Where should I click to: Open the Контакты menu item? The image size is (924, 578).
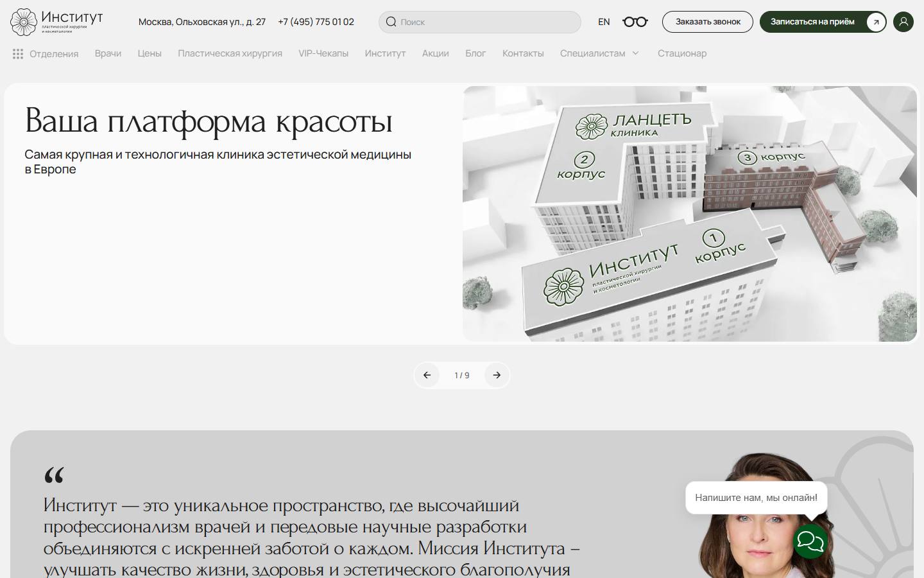point(523,53)
